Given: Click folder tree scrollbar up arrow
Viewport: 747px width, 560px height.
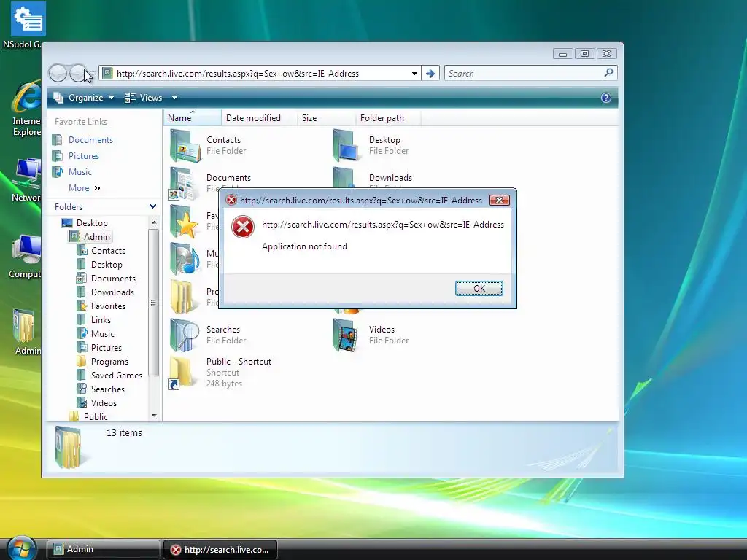Looking at the screenshot, I should pos(153,222).
